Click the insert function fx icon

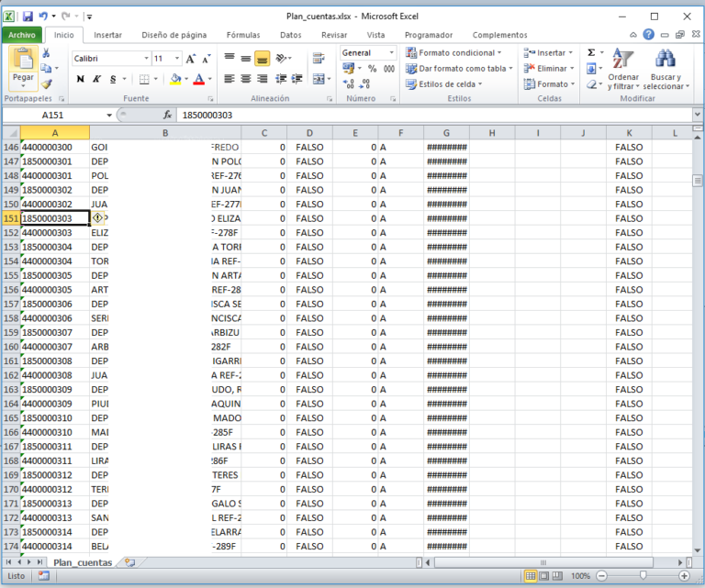[167, 116]
